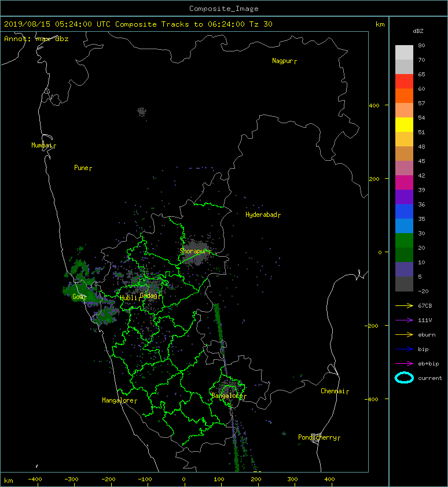Select the Hyderabad city label
This screenshot has width=448, height=487.
pos(261,215)
